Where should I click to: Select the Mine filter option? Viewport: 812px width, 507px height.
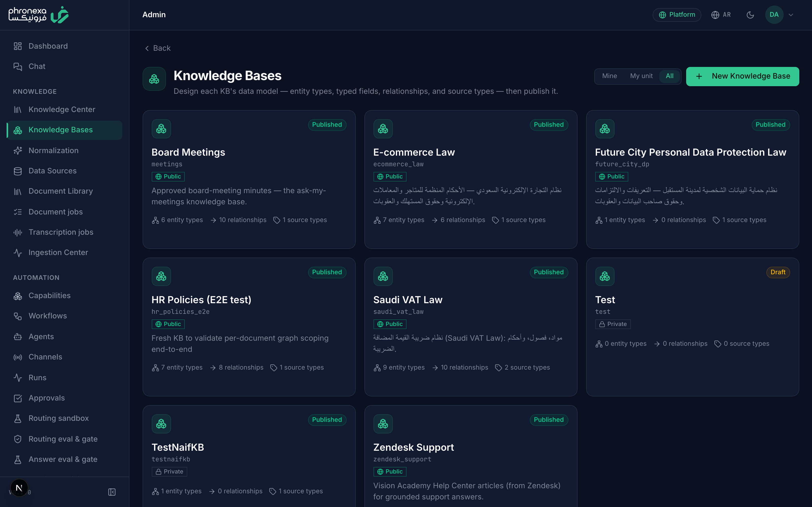click(x=609, y=76)
